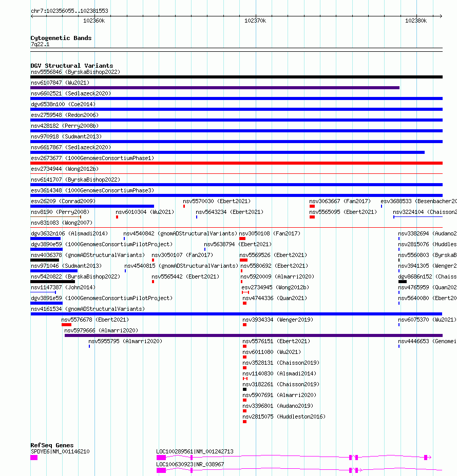Open variant nsv6107847 (Wu2021)
The height and width of the screenshot is (476, 457).
60,83
